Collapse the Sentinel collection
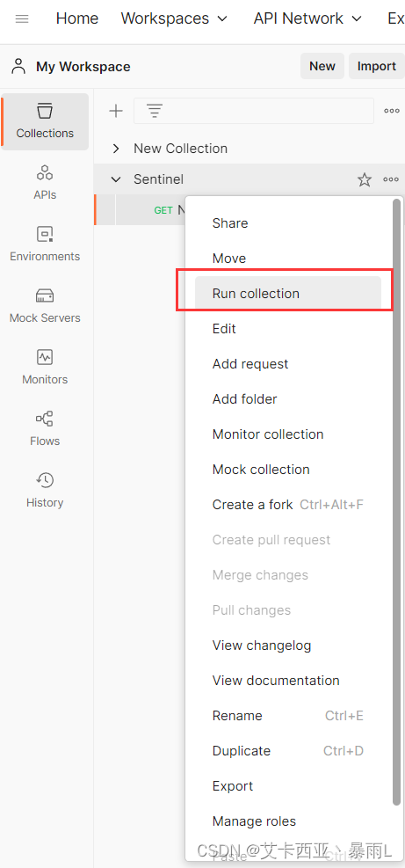Screen dimensions: 405x868 coord(116,179)
